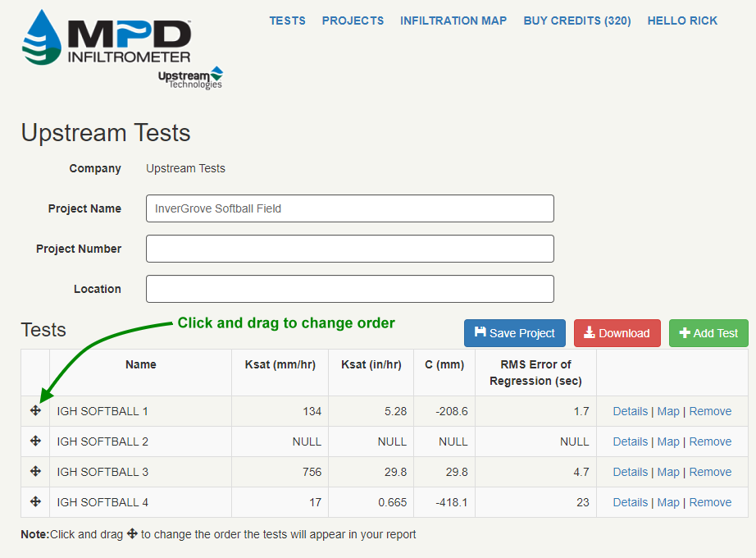Focus the Project Number input
This screenshot has height=558, width=756.
point(349,249)
